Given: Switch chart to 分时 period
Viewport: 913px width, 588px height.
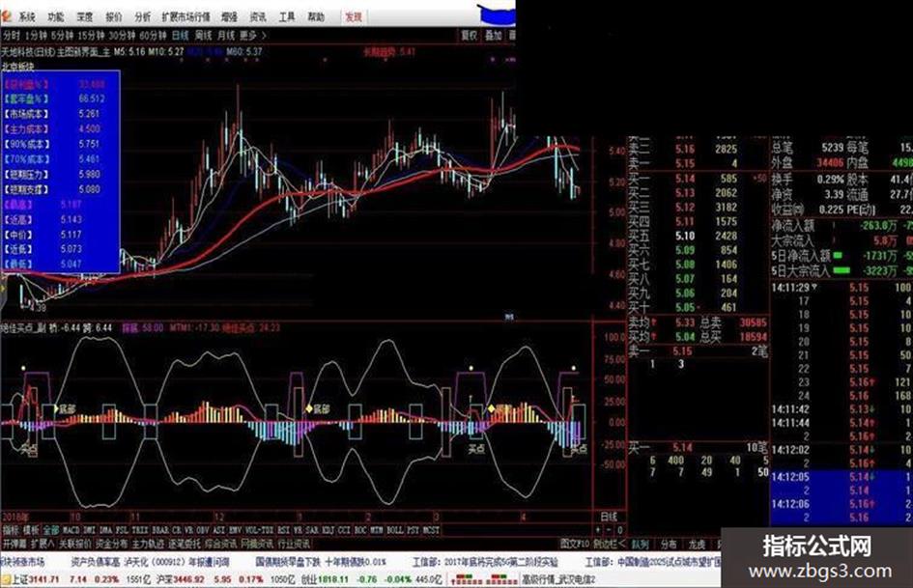Looking at the screenshot, I should 11,36.
